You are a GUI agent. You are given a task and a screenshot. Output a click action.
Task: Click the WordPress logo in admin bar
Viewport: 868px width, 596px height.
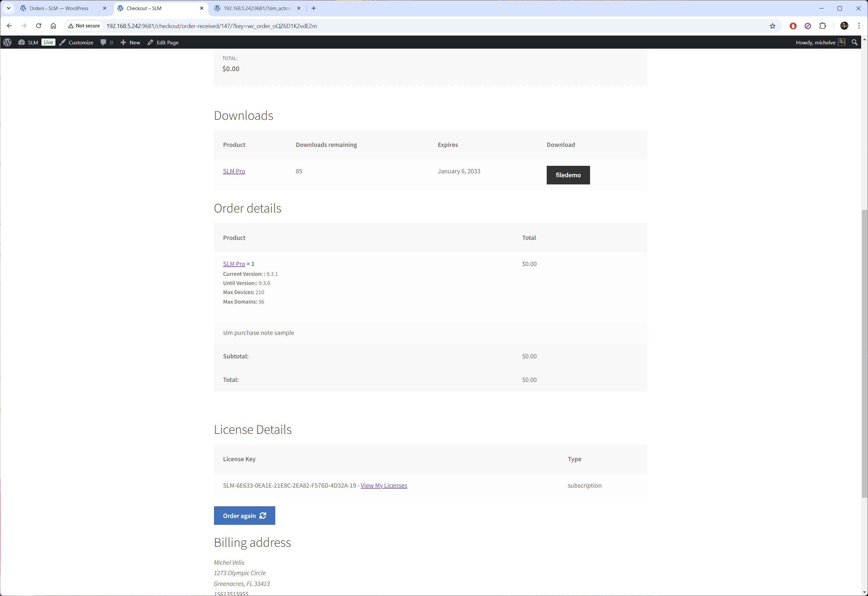[x=8, y=42]
